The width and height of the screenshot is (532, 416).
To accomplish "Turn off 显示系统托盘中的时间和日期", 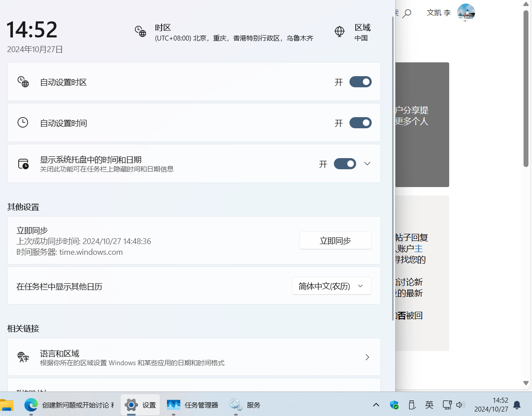I will coord(345,163).
